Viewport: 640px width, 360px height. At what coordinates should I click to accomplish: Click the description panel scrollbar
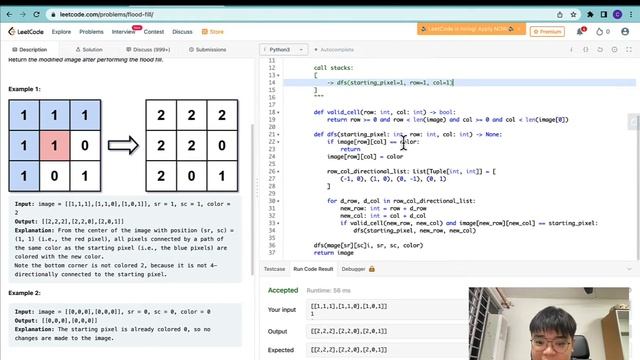252,200
